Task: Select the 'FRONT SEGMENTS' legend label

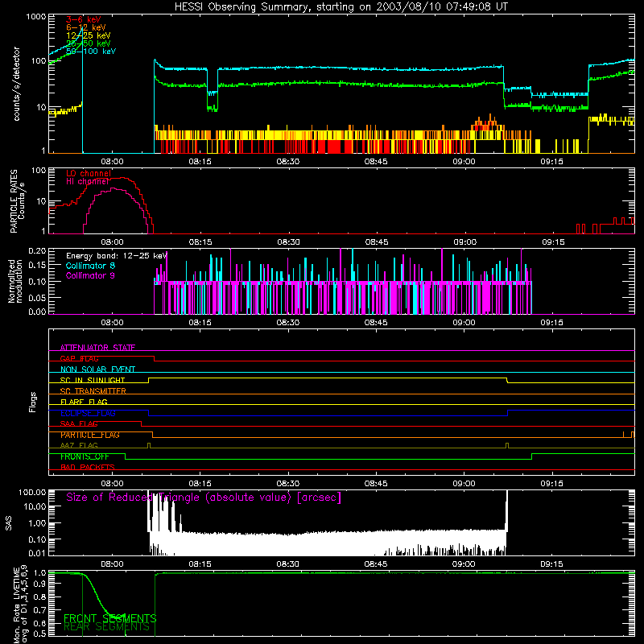Action: pos(109,618)
